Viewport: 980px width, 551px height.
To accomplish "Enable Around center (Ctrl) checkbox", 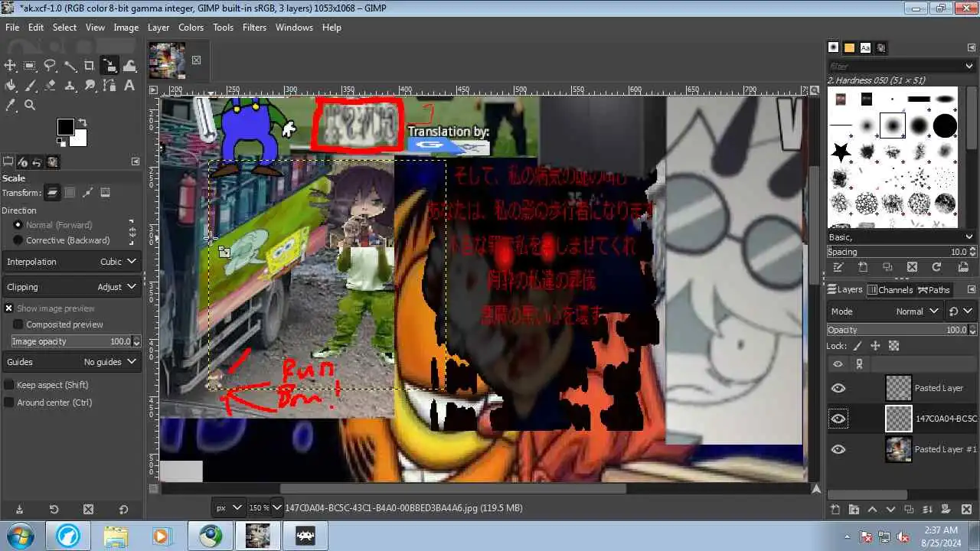I will pyautogui.click(x=9, y=403).
